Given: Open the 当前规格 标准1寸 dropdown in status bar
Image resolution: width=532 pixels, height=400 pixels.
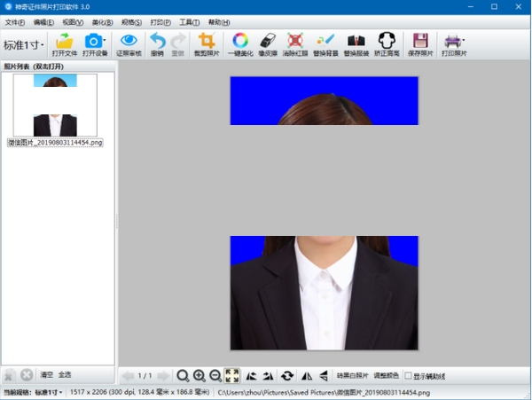Looking at the screenshot, I should click(x=50, y=392).
